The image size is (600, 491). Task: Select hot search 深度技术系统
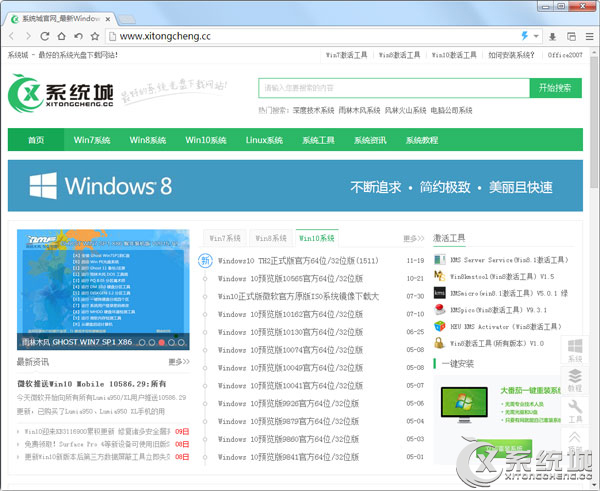tap(313, 110)
